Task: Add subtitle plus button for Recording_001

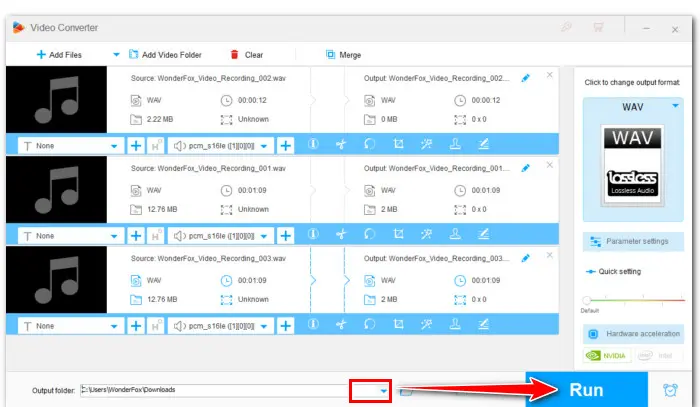Action: 136,236
